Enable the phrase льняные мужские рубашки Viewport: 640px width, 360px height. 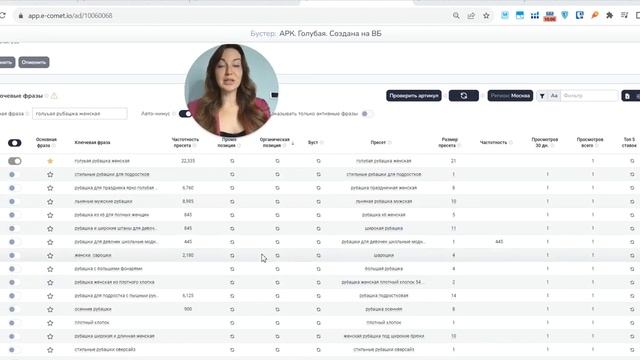pyautogui.click(x=14, y=202)
